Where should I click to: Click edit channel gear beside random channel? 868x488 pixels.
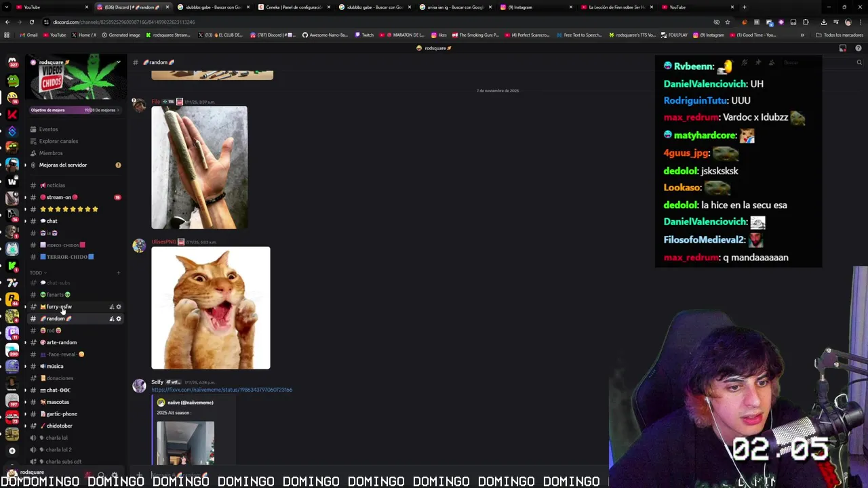point(119,319)
